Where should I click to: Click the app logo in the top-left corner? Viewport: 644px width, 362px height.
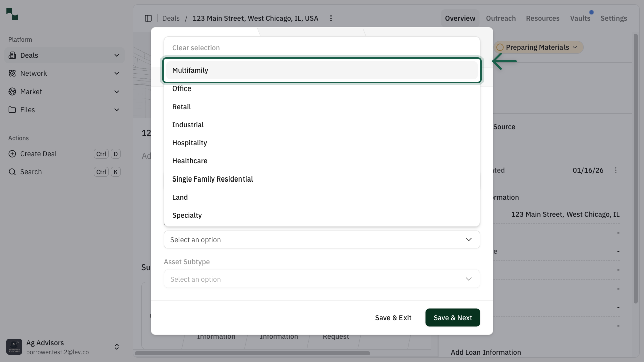coord(13,14)
